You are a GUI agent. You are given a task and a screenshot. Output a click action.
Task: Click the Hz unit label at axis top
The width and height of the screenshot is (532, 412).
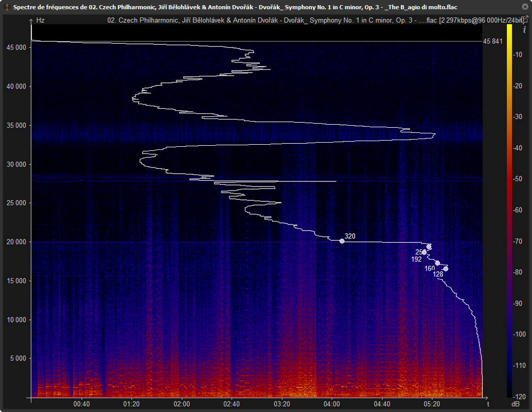40,20
